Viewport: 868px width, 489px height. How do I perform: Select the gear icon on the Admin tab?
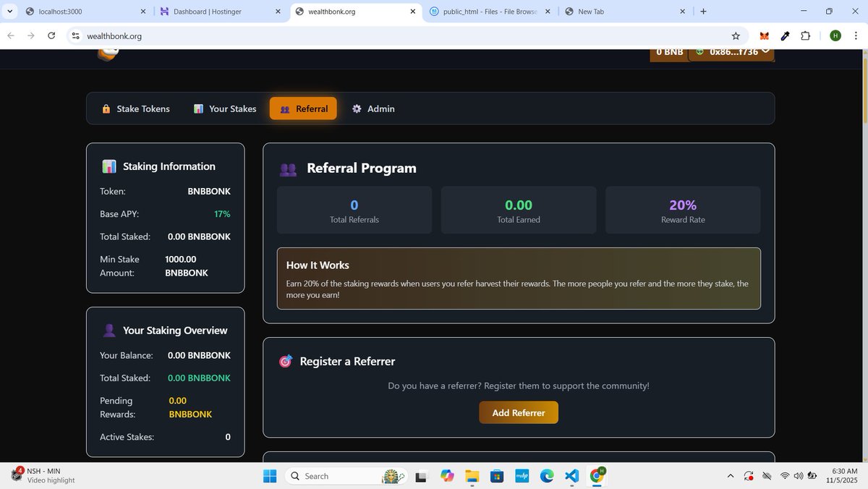[x=357, y=109]
